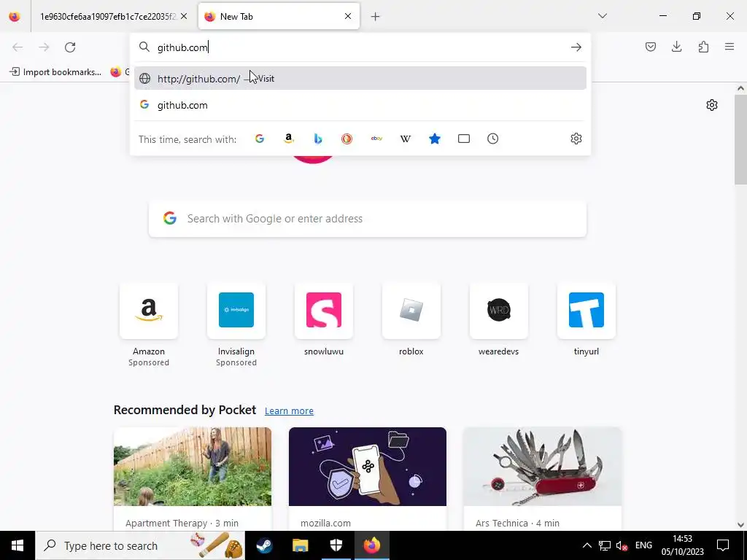The width and height of the screenshot is (747, 560).
Task: Search this time with DuckDuckGo icon
Action: [347, 139]
